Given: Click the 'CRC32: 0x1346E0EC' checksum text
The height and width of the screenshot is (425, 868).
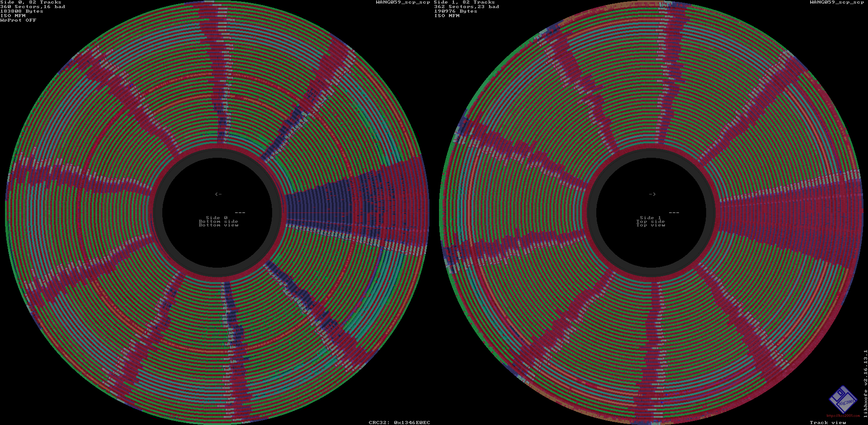Looking at the screenshot, I should [399, 422].
